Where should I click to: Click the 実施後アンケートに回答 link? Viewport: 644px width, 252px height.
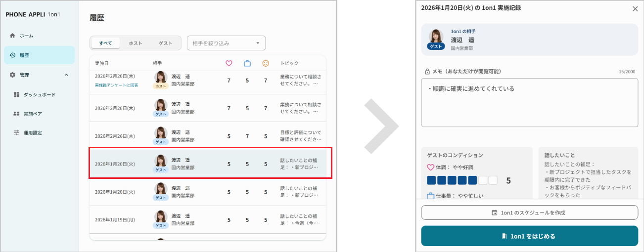click(116, 85)
